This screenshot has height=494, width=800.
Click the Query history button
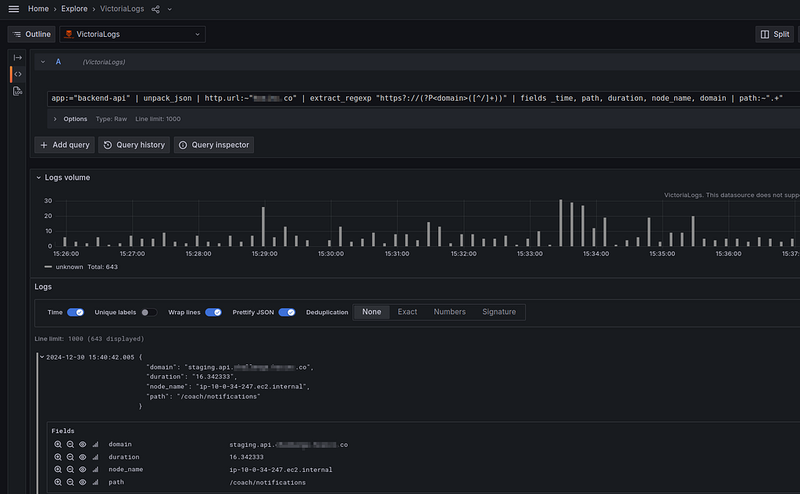[134, 145]
